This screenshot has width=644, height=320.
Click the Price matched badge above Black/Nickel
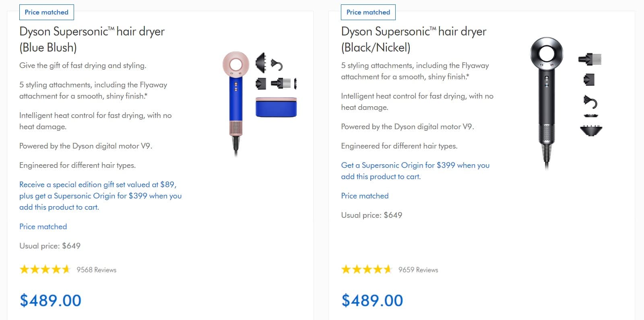coord(368,12)
